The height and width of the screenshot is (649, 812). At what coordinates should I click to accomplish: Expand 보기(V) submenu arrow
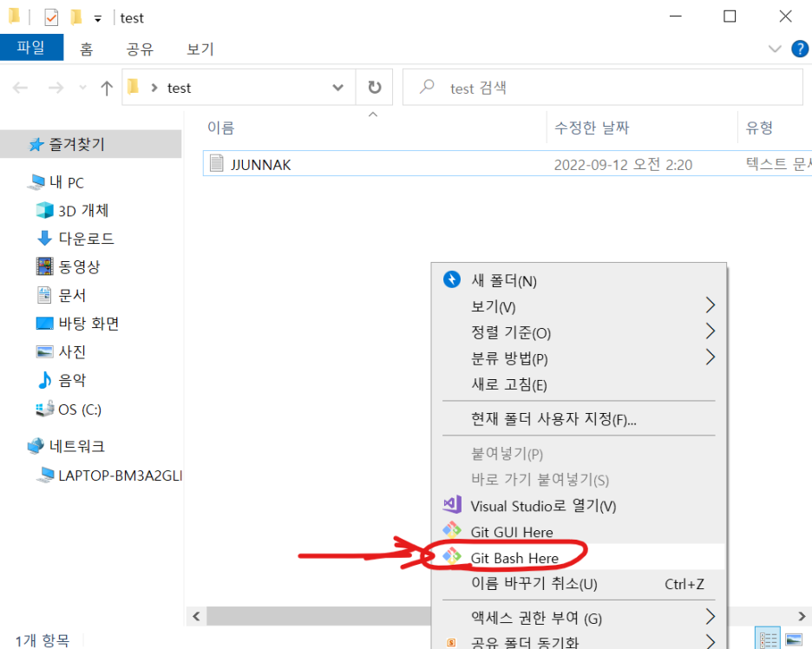tap(710, 305)
